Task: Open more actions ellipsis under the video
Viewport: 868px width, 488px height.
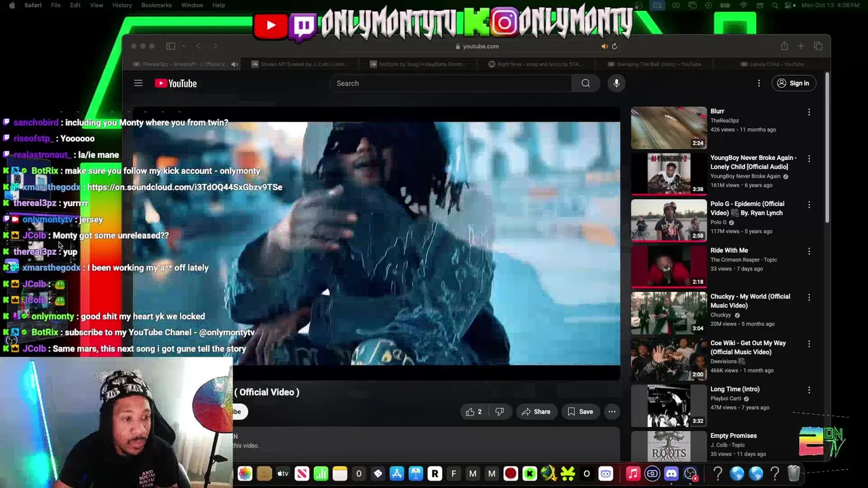Action: (612, 411)
